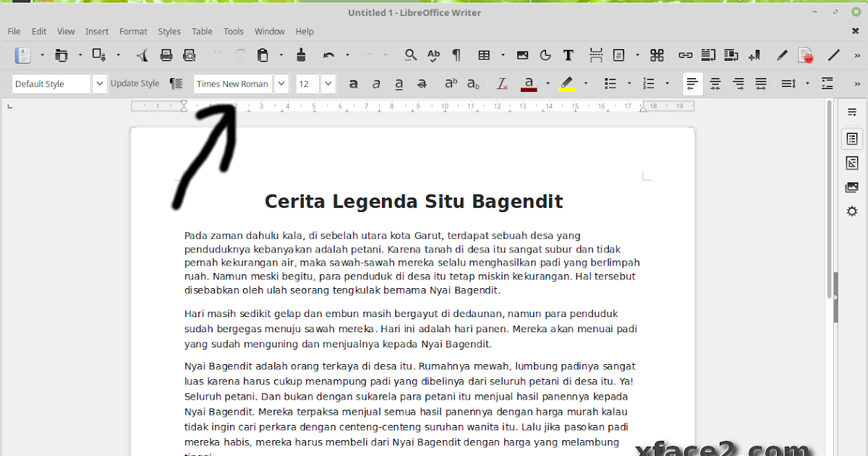Open the font size dropdown

point(328,83)
